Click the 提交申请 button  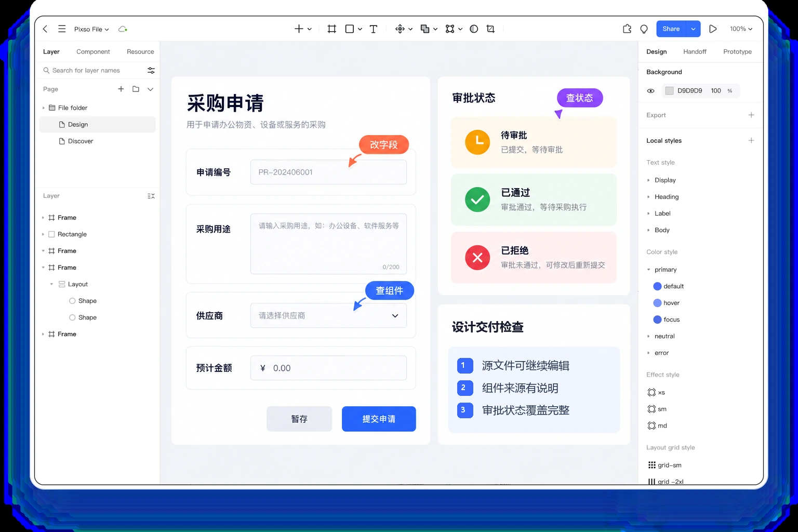(x=379, y=419)
